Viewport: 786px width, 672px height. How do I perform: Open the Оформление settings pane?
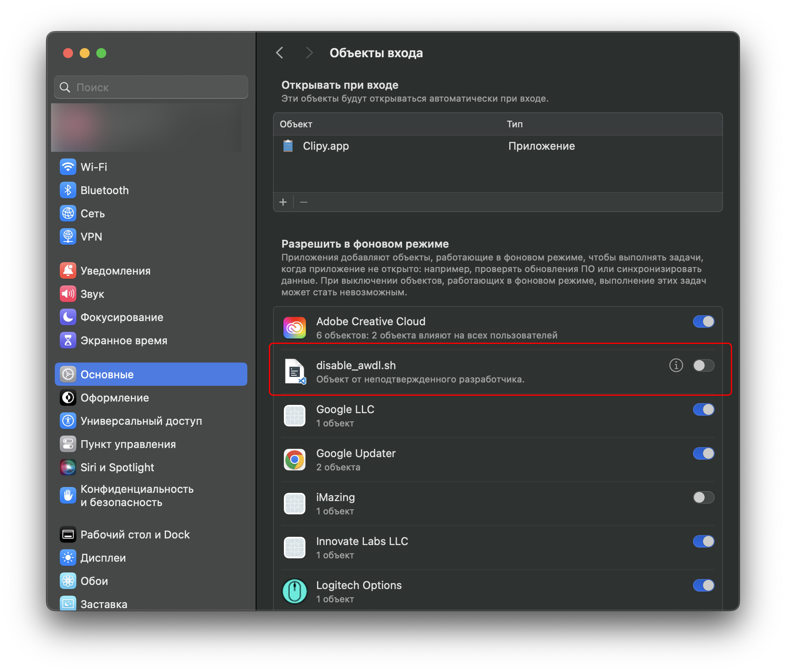tap(151, 398)
